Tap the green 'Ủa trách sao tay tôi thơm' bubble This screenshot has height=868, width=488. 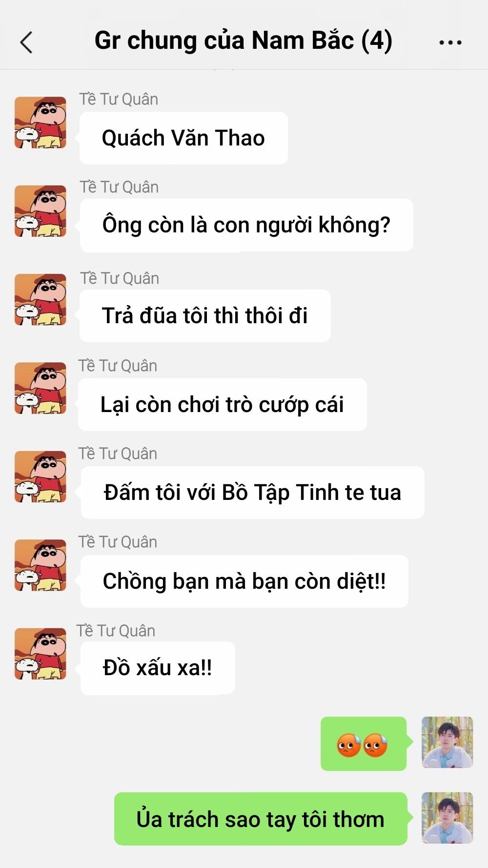pyautogui.click(x=261, y=819)
